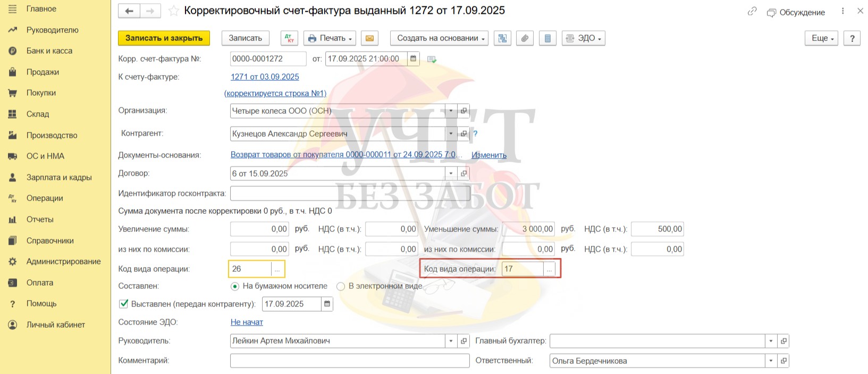Image resolution: width=868 pixels, height=374 pixels.
Task: Click the back navigation arrow
Action: click(x=129, y=11)
